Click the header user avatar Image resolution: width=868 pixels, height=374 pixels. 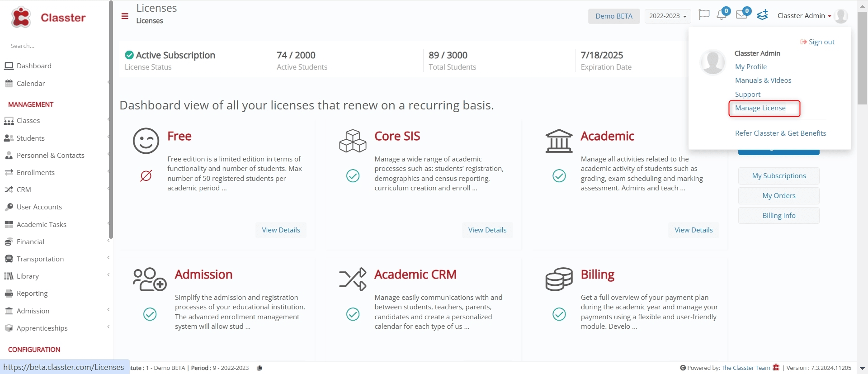841,16
